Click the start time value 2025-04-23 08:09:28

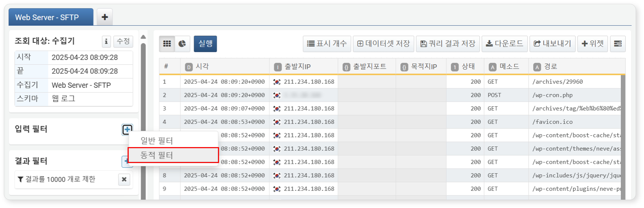(85, 57)
